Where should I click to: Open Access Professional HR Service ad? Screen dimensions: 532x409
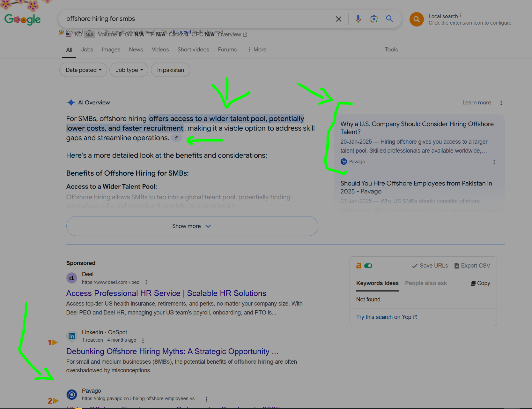click(166, 293)
